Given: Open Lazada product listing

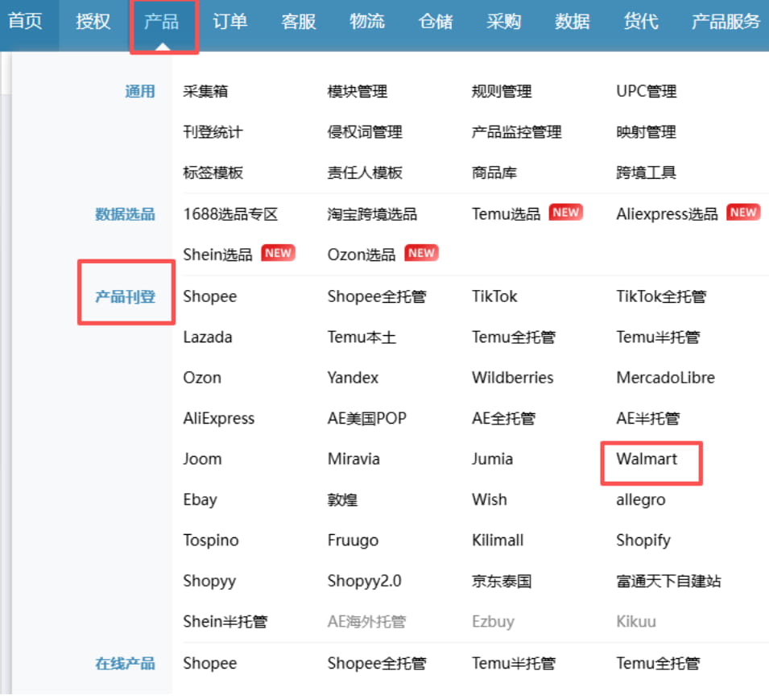Looking at the screenshot, I should [207, 338].
